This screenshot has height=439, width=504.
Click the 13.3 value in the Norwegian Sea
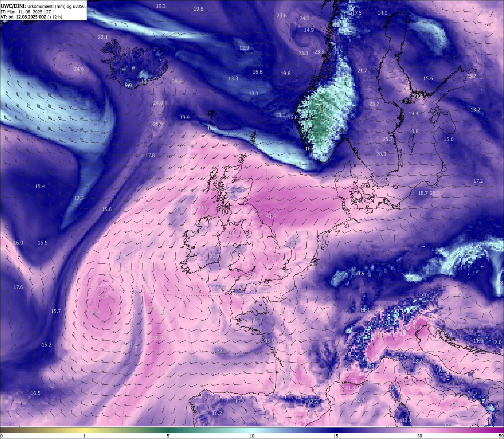233,78
